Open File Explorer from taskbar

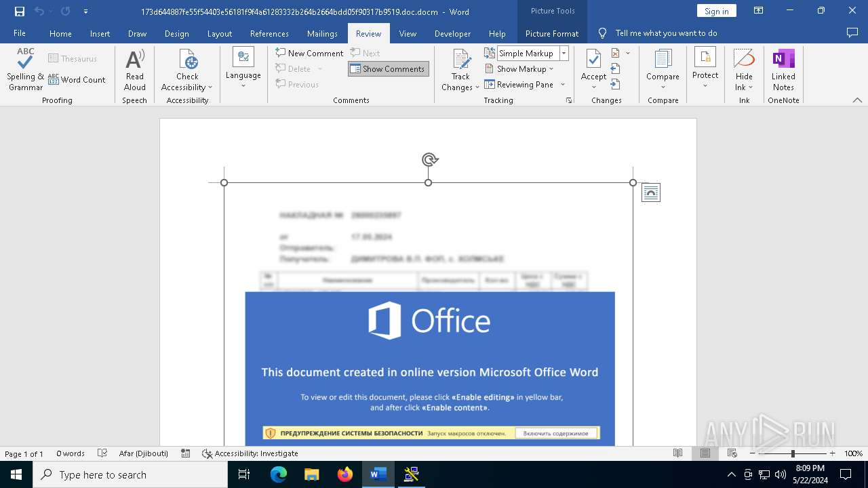point(311,474)
